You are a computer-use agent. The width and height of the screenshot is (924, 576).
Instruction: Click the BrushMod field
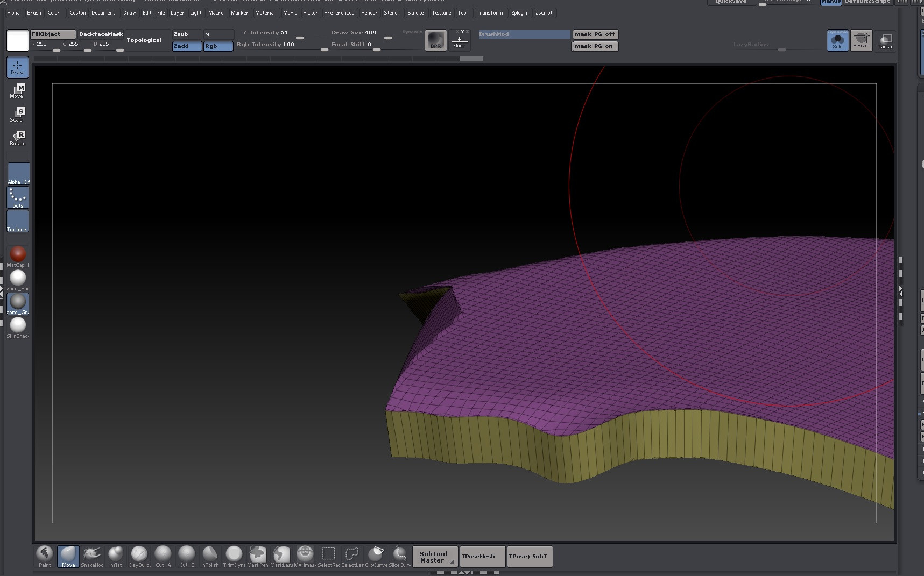click(524, 34)
